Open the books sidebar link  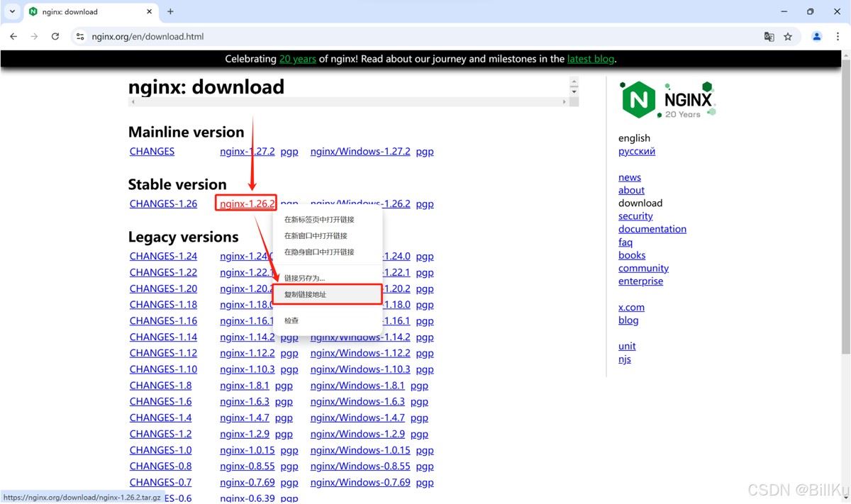632,255
